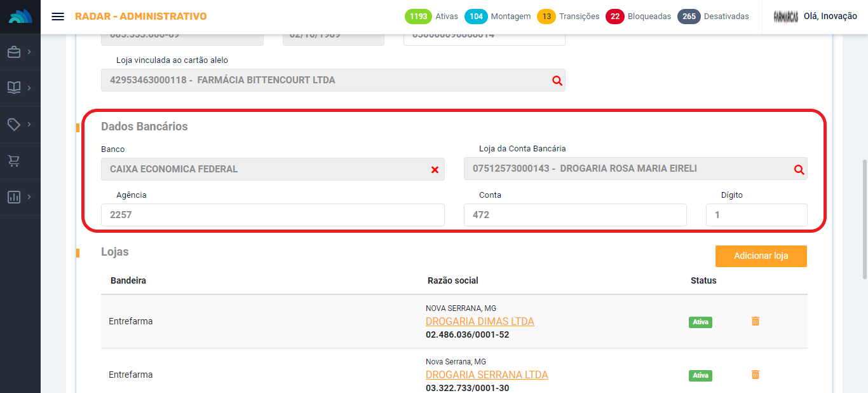The width and height of the screenshot is (868, 393).
Task: Search linked Alelo card store magnifier
Action: coord(557,81)
